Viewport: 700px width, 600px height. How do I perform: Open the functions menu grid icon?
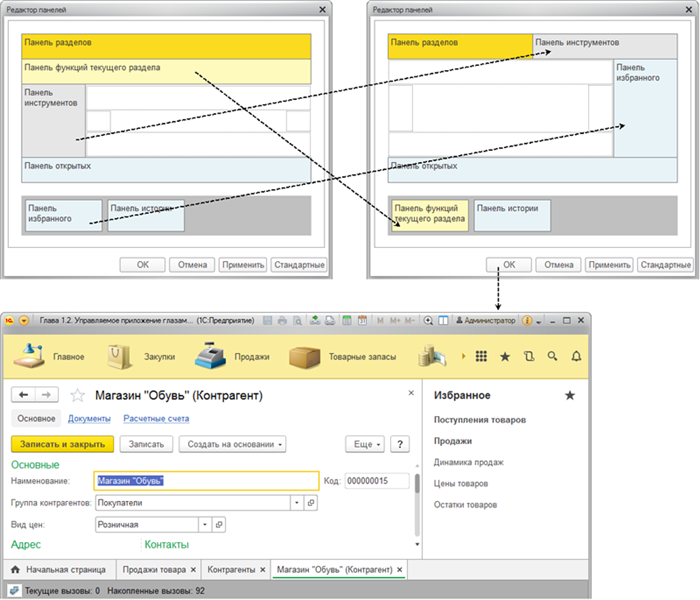481,356
